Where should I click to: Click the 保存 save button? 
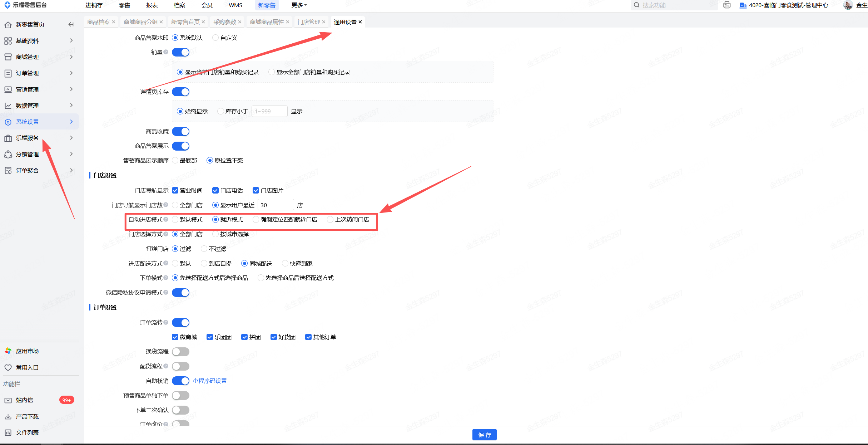[x=484, y=435]
